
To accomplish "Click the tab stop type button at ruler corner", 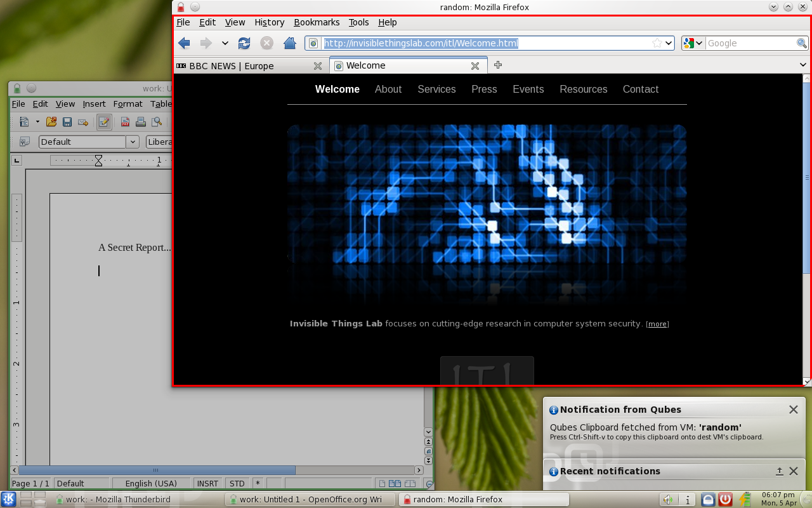I will tap(17, 160).
